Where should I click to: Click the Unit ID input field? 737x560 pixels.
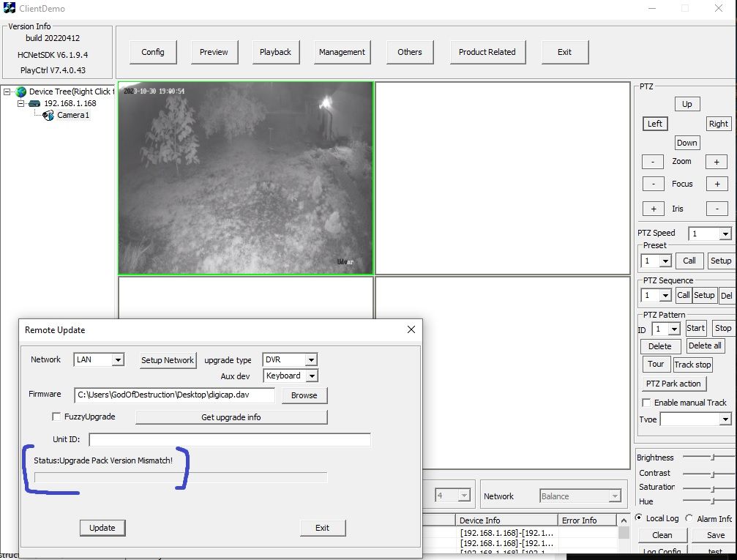(230, 440)
